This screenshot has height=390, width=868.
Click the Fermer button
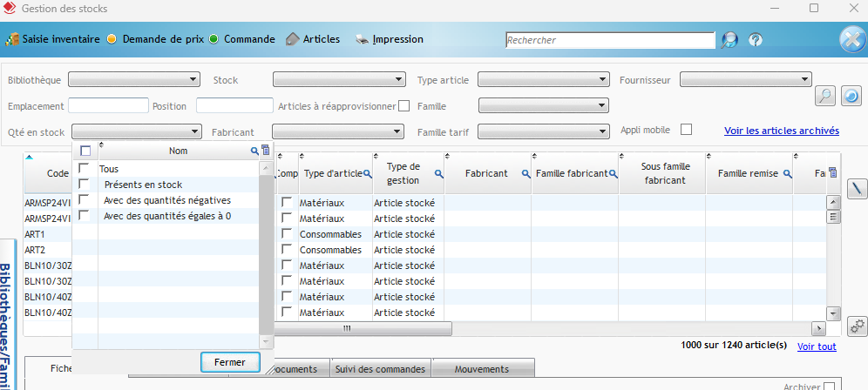[230, 362]
